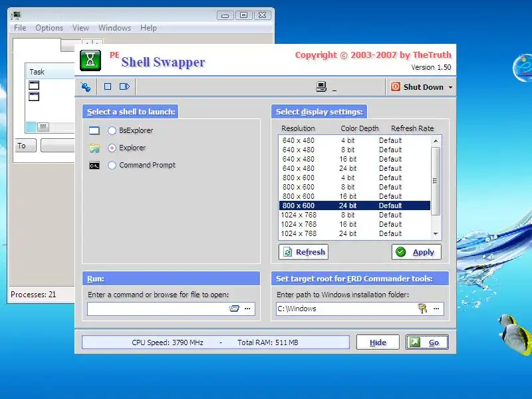Select the BsExplorer radio button

(112, 130)
